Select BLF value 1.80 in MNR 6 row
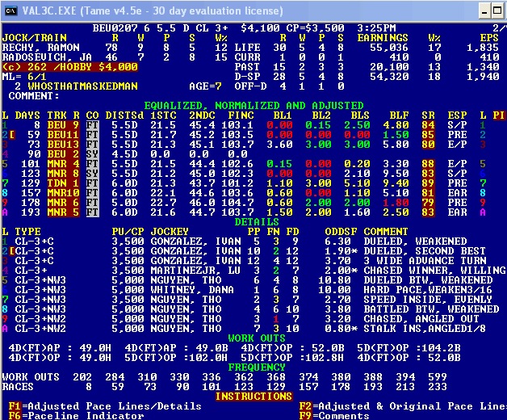Viewport: 507px width, 420px height. 396,203
